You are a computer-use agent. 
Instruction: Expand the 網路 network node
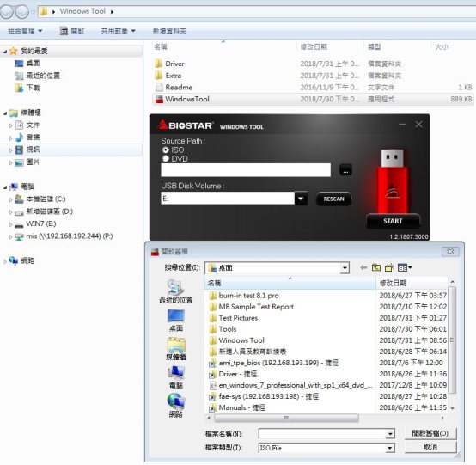tap(5, 261)
